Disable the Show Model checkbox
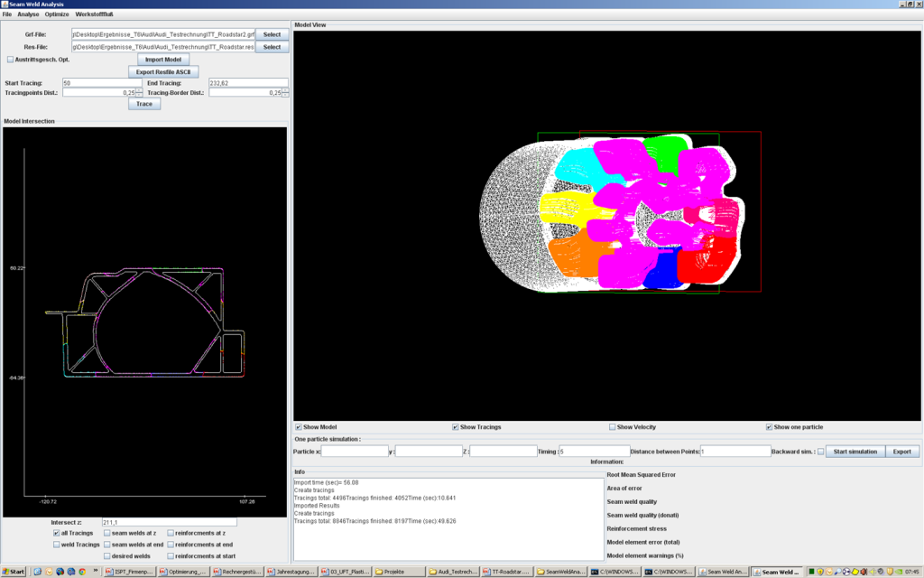This screenshot has height=578, width=924. click(298, 426)
